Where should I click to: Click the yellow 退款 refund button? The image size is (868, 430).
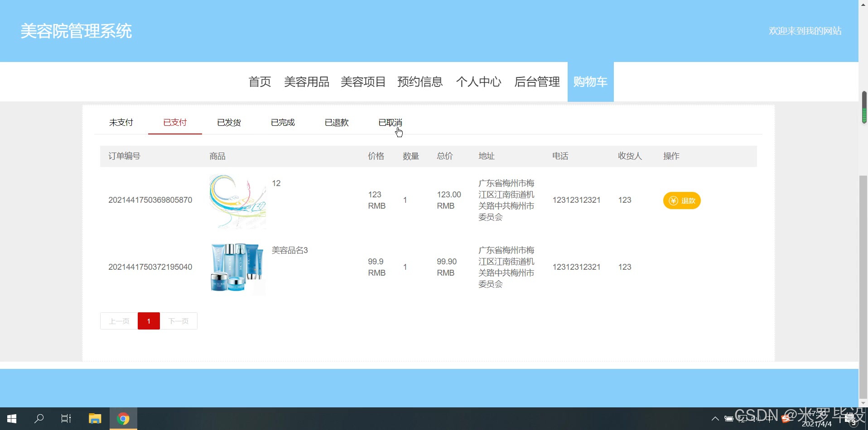tap(682, 201)
